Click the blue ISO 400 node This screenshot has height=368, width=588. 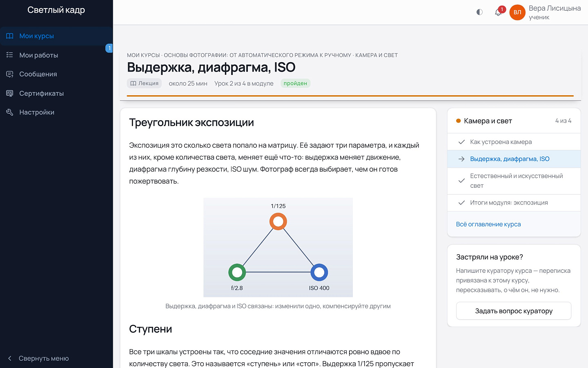[x=319, y=272]
